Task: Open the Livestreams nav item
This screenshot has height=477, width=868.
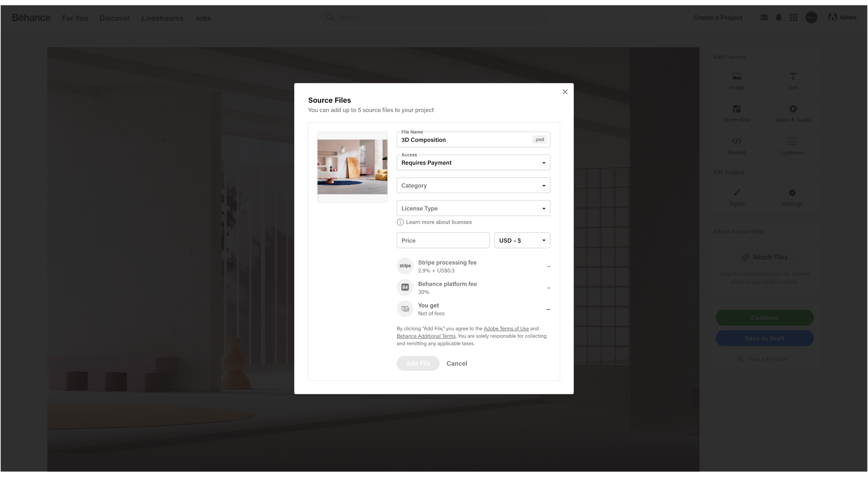Action: pos(163,18)
